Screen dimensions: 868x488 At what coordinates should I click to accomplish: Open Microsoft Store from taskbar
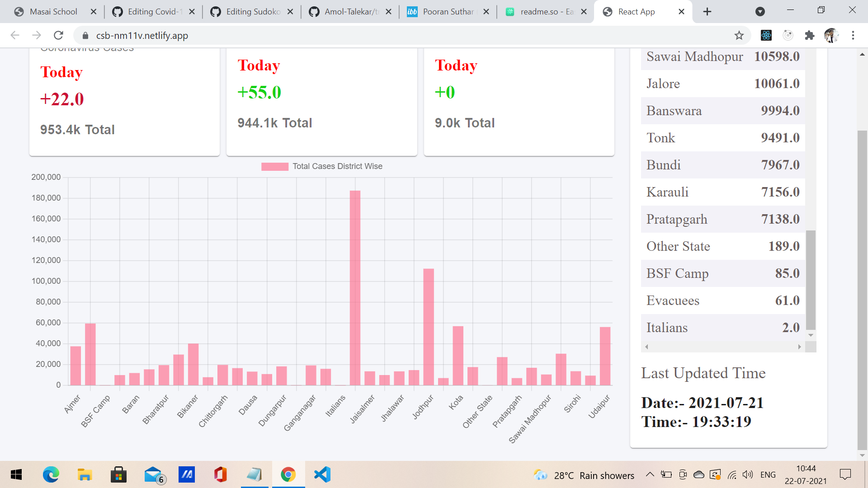click(x=118, y=474)
